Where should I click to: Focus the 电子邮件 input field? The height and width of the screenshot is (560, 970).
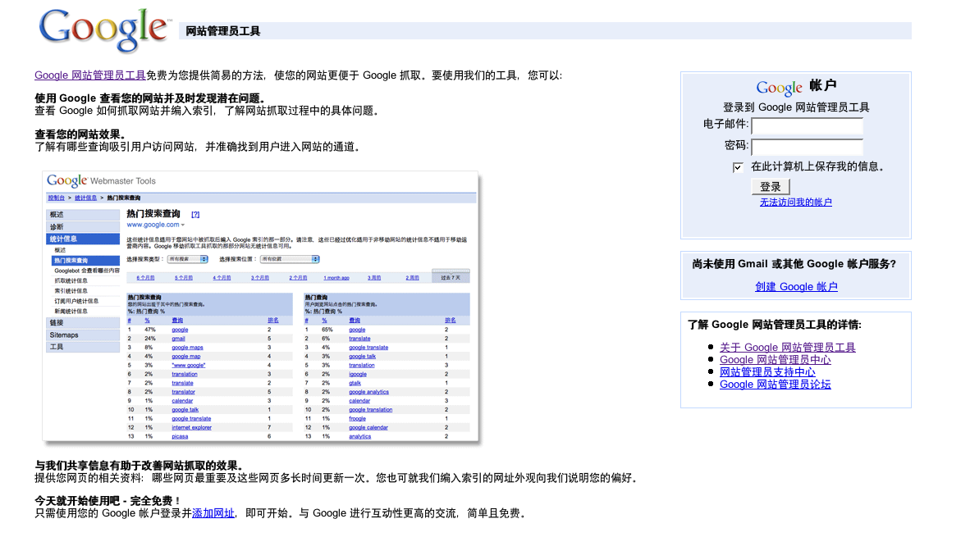point(807,126)
